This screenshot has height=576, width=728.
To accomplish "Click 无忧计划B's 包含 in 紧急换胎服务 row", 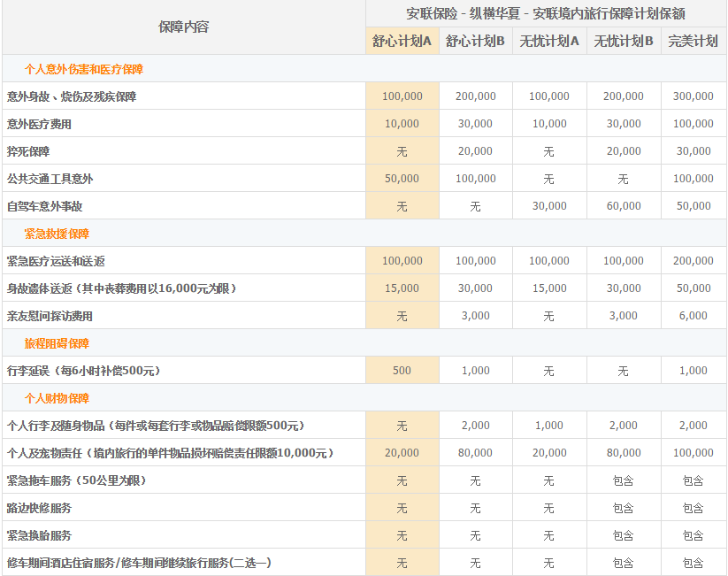I will (x=623, y=535).
